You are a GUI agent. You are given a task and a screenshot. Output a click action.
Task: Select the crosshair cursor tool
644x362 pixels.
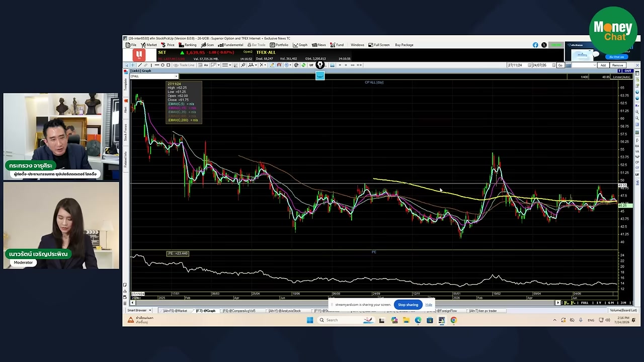click(133, 65)
